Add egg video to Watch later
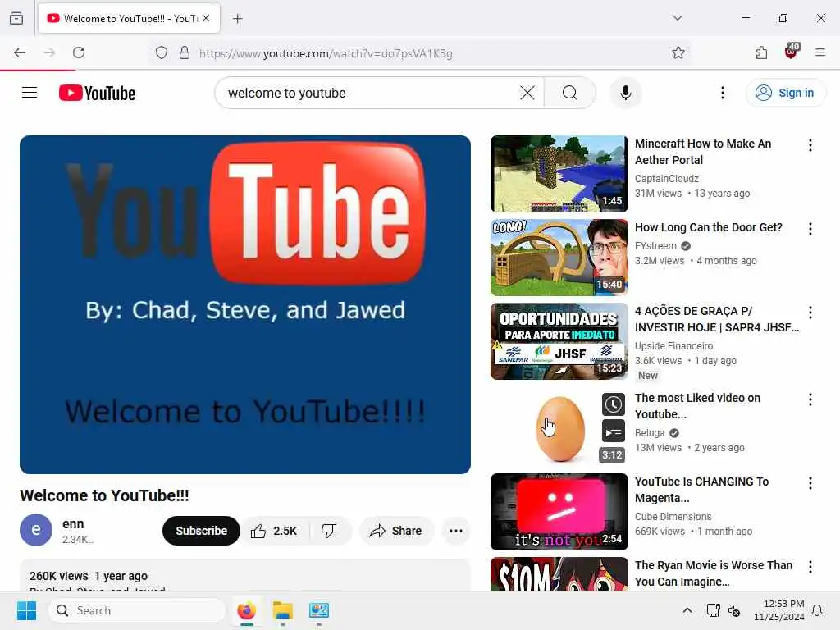The height and width of the screenshot is (630, 840). tap(614, 404)
